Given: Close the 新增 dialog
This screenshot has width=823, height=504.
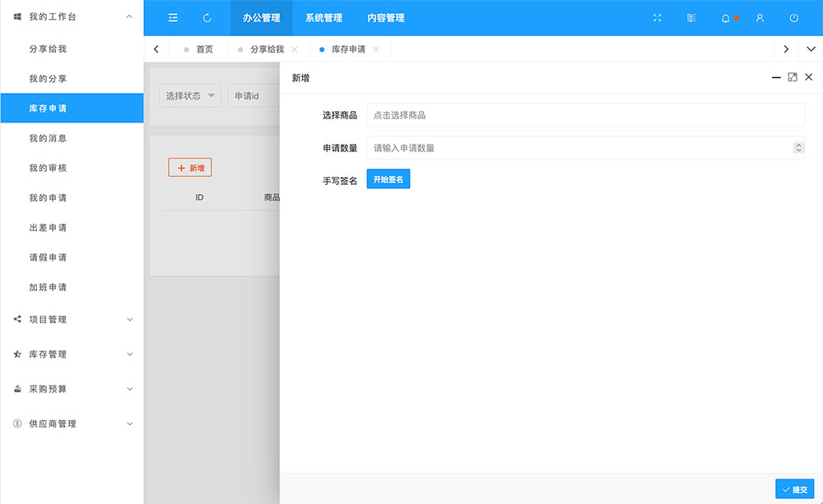Looking at the screenshot, I should tap(809, 77).
